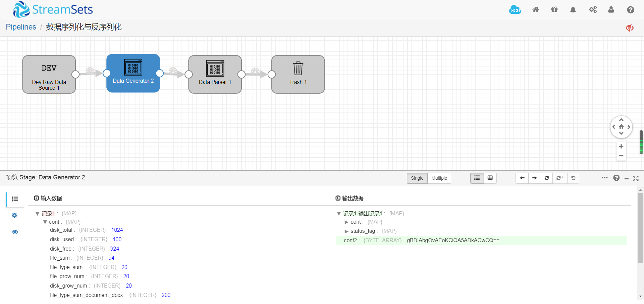The height and width of the screenshot is (304, 644).
Task: Open the Data Parser 1 stage
Action: coord(215,74)
